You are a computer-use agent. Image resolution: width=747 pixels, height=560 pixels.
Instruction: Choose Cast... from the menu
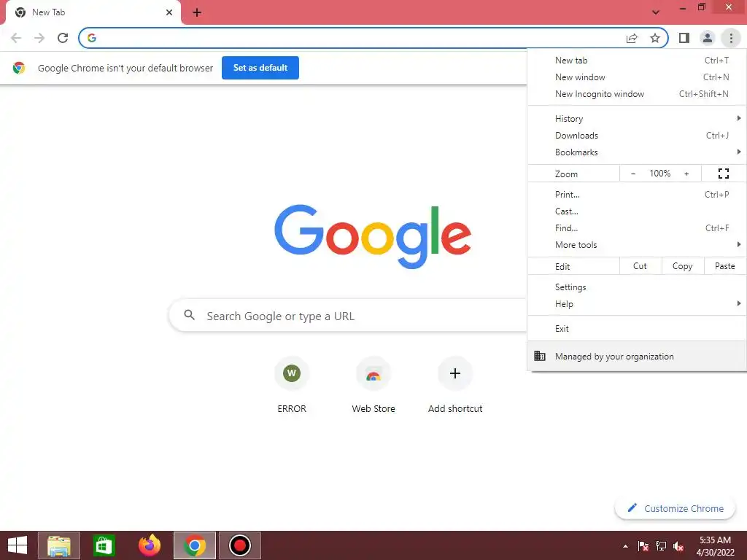(637, 211)
